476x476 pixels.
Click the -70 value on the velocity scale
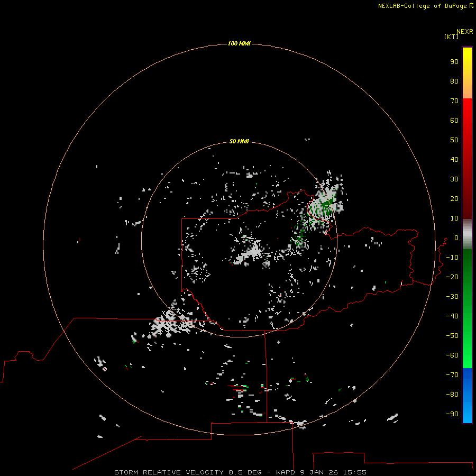452,375
